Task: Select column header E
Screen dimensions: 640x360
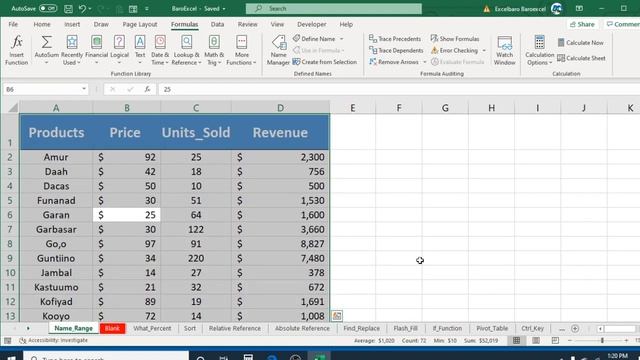Action: click(x=353, y=108)
